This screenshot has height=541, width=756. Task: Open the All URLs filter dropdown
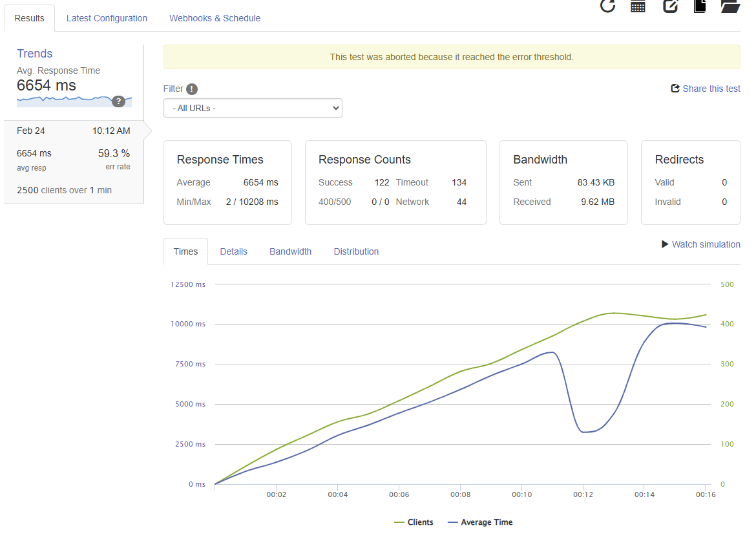pyautogui.click(x=253, y=108)
